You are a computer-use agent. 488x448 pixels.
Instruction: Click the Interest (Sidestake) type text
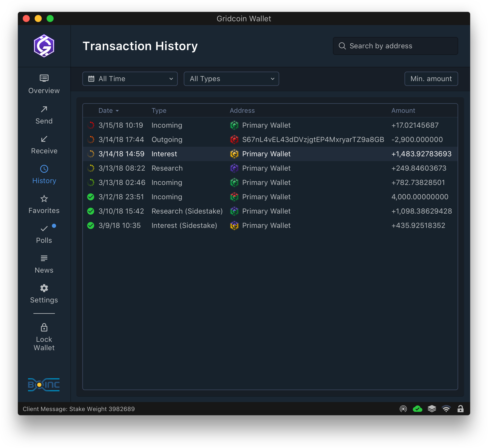[184, 225]
